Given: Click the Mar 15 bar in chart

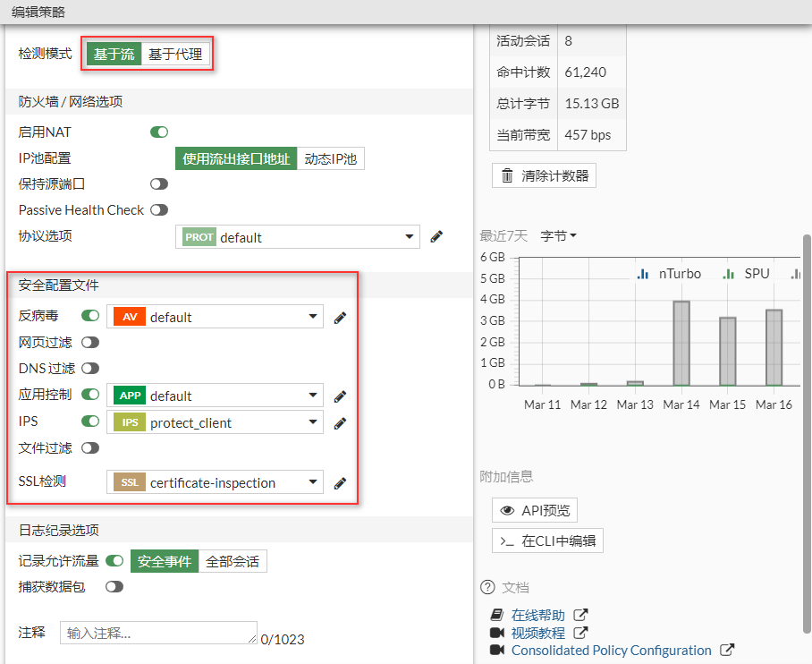Looking at the screenshot, I should [x=728, y=352].
